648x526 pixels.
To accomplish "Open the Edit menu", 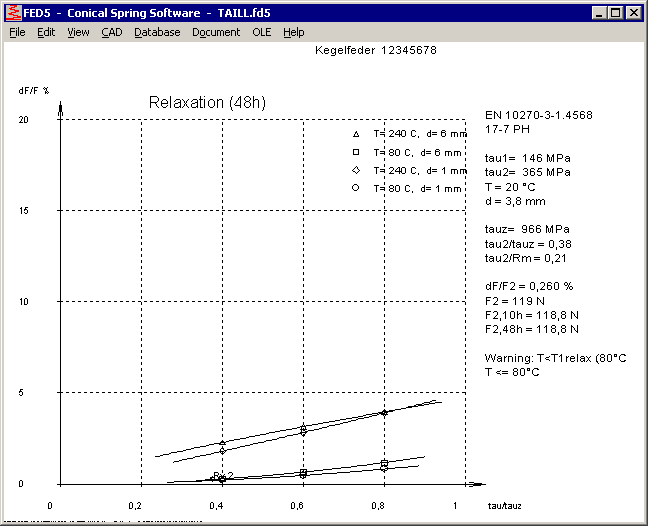I will pyautogui.click(x=46, y=32).
